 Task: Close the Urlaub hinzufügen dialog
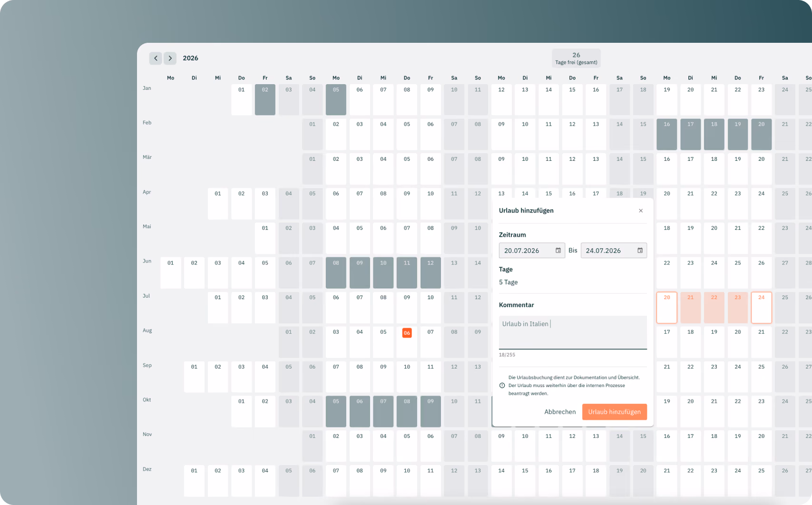pos(641,211)
